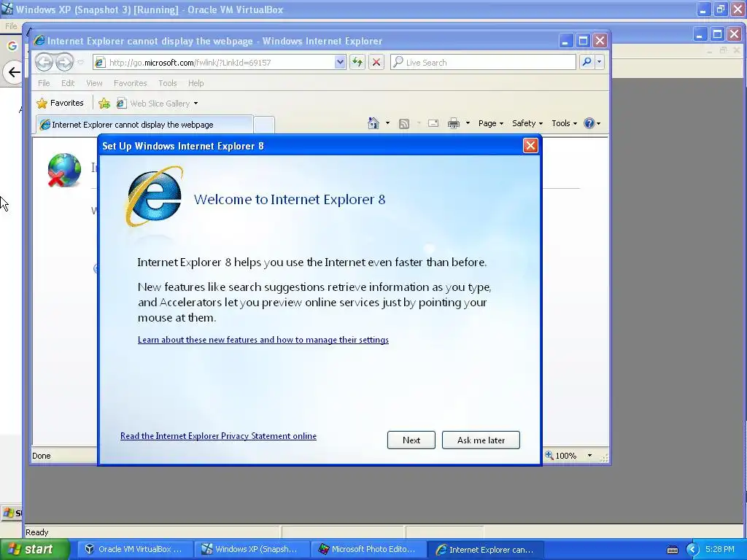Close the Set Up Internet Explorer 8 dialog
The width and height of the screenshot is (747, 560).
[x=530, y=146]
